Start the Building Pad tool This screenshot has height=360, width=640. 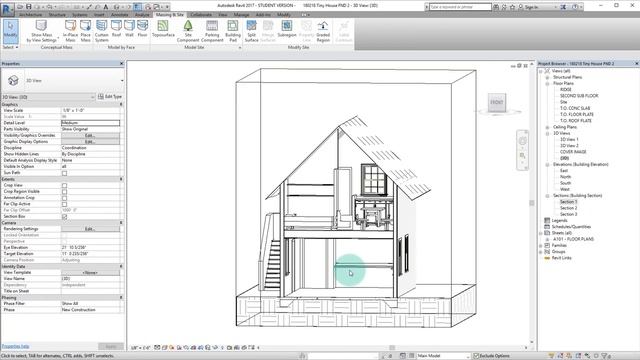pos(233,31)
